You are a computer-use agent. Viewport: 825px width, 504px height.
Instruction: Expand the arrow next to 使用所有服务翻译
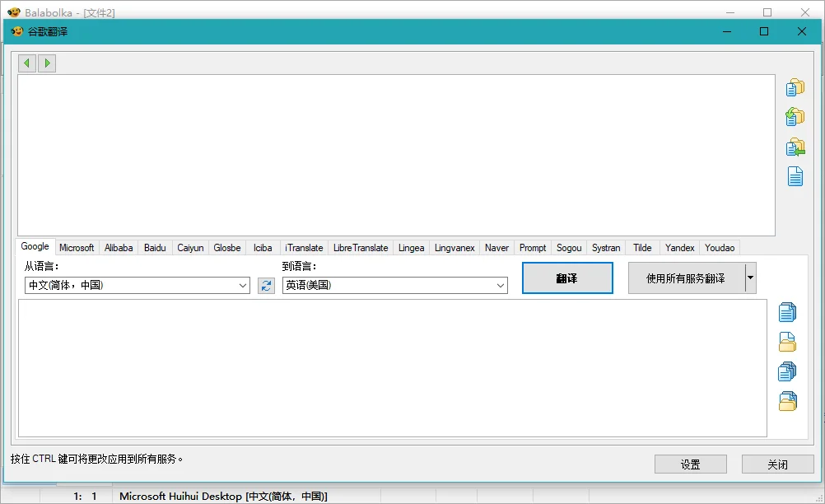(x=751, y=278)
